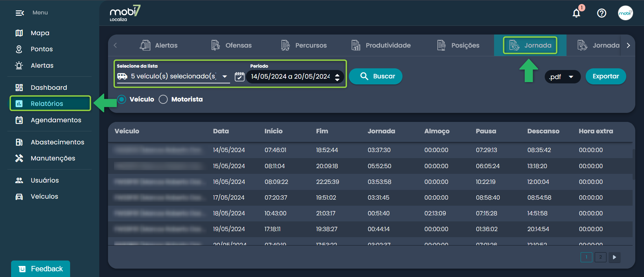The height and width of the screenshot is (277, 644).
Task: Switch to Percursos report tab
Action: (304, 45)
